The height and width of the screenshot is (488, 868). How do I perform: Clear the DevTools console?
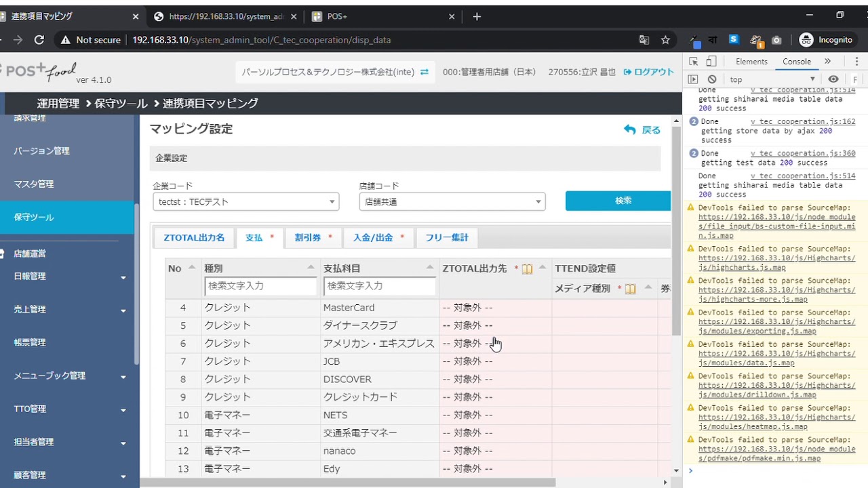[711, 79]
